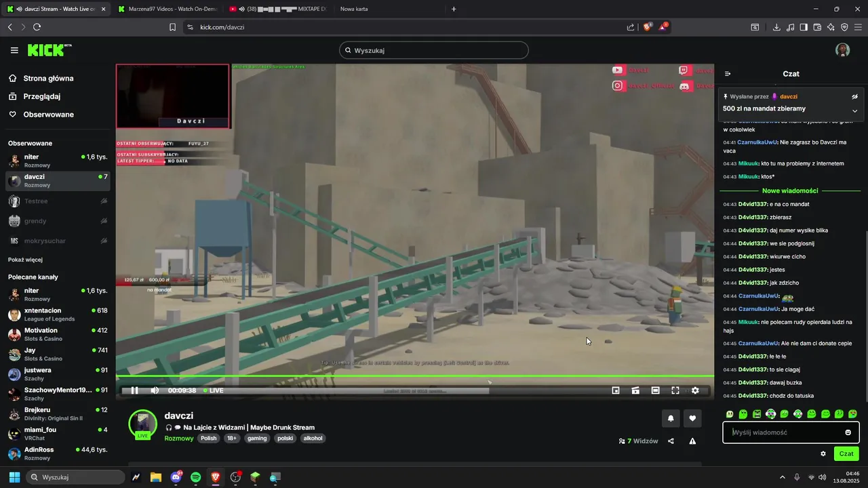The width and height of the screenshot is (868, 488).
Task: Pick the last quick emote in chat
Action: [x=852, y=413]
